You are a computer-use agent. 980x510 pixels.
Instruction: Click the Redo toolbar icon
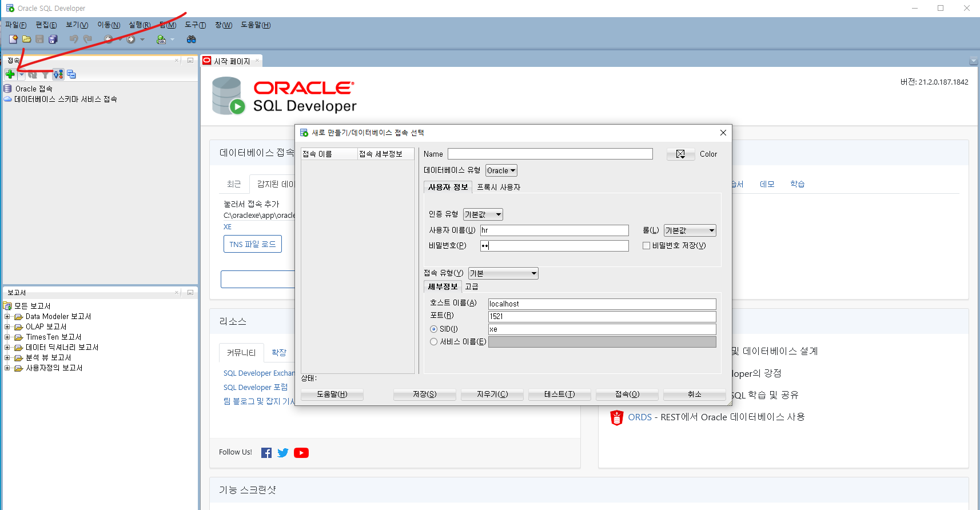[x=87, y=39]
